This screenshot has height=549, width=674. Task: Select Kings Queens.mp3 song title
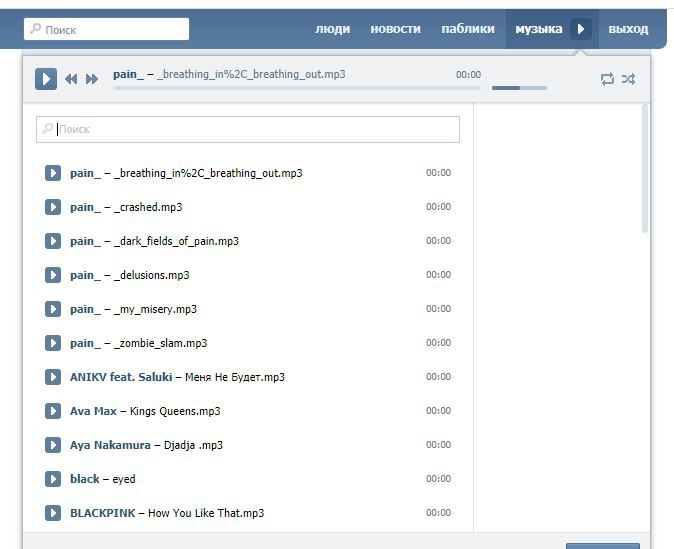coord(175,411)
